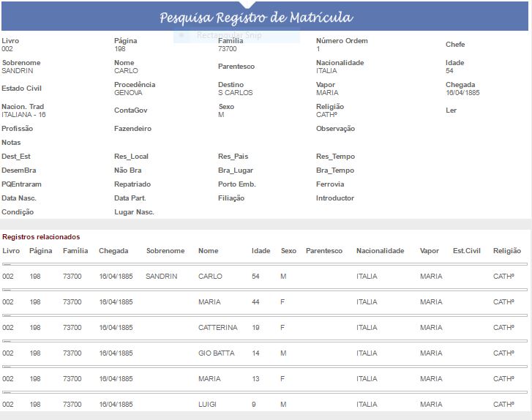Click the Chegada date 16/04/1885 in the details
This screenshot has width=532, height=420.
[462, 93]
